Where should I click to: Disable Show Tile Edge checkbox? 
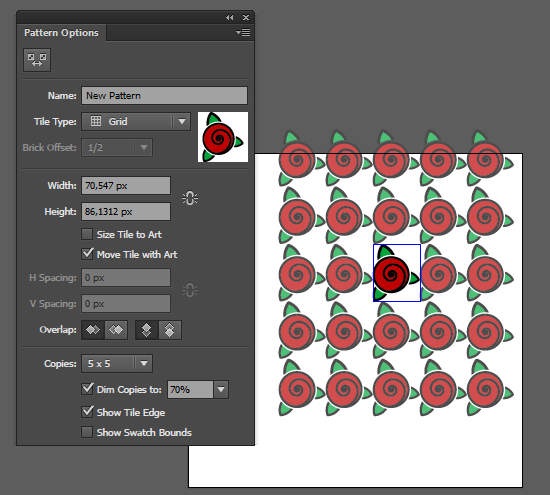(x=87, y=412)
